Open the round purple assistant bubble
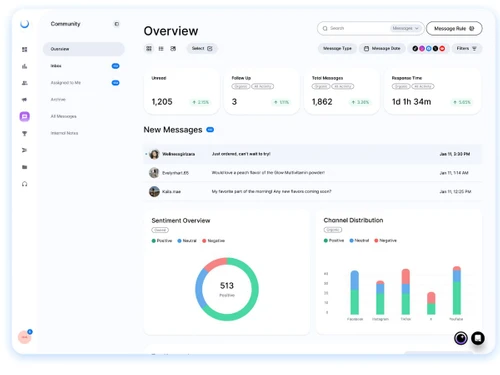Screen dimensions: 500x375 (x=461, y=338)
